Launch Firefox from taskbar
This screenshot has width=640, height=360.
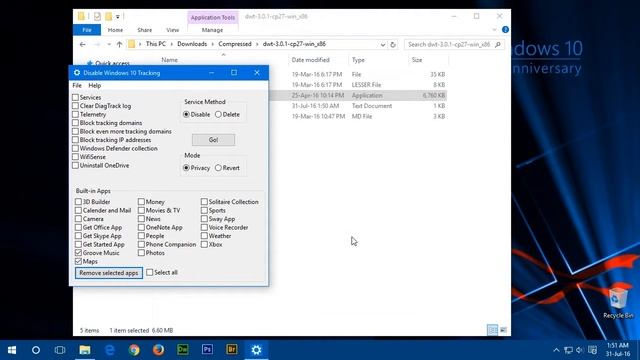point(158,350)
